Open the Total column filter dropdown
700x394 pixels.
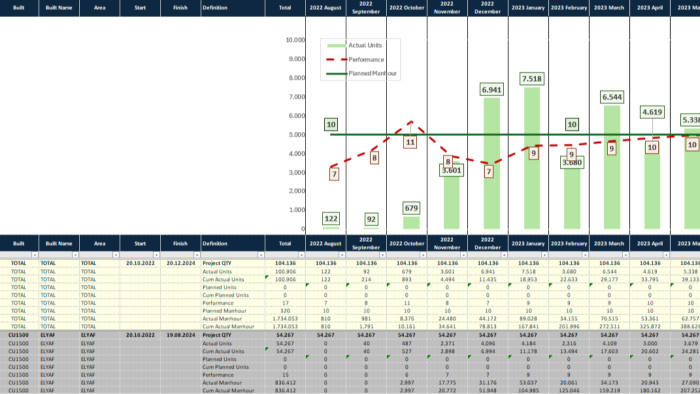(x=301, y=255)
